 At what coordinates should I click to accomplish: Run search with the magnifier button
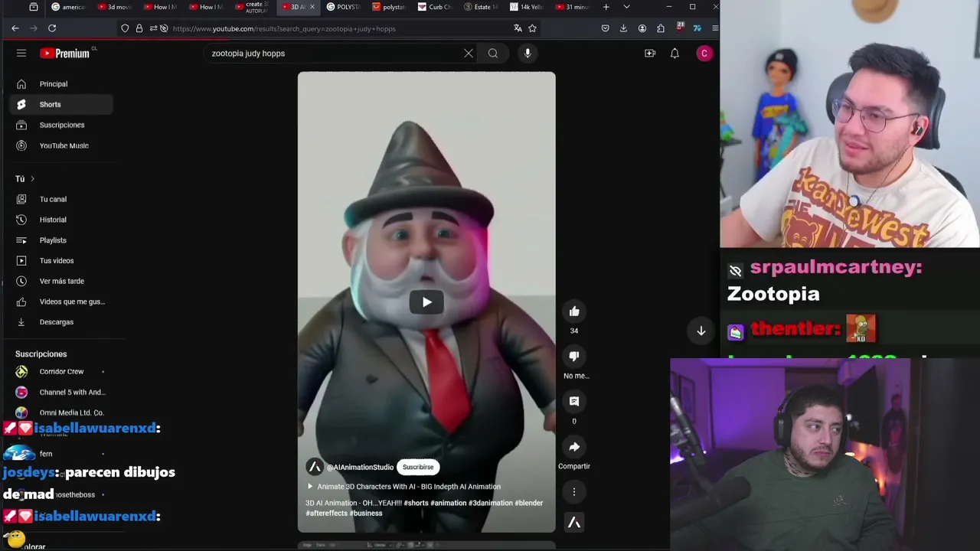click(x=493, y=53)
